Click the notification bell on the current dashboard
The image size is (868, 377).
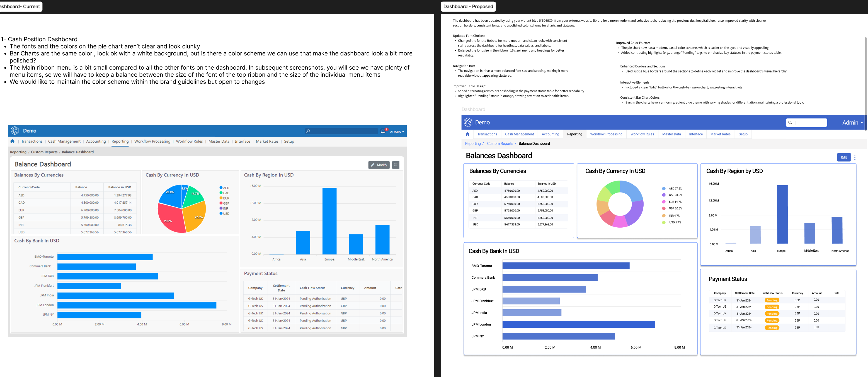click(383, 131)
